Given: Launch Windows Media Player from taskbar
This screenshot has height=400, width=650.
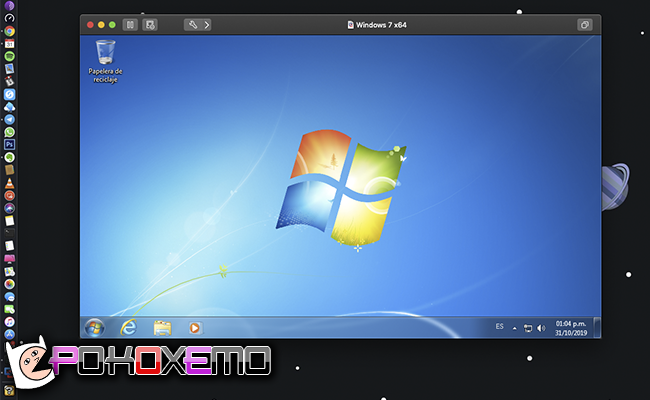Looking at the screenshot, I should pyautogui.click(x=195, y=328).
